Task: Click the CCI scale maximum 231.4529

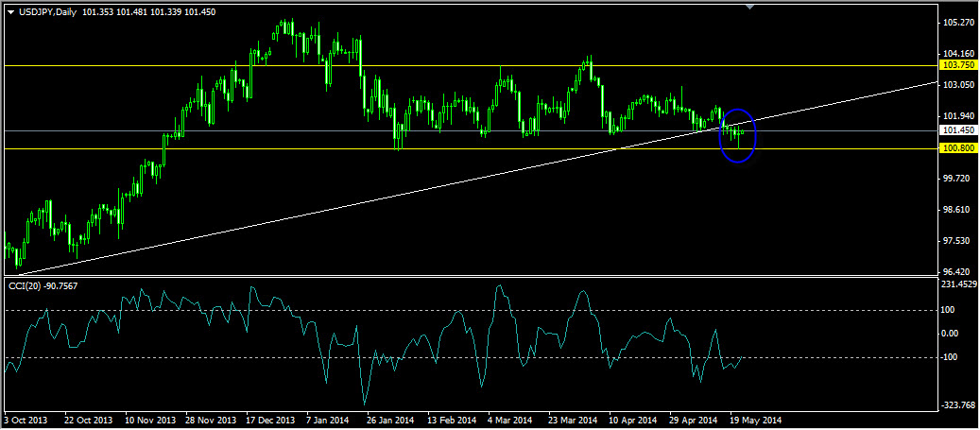Action: coord(959,284)
